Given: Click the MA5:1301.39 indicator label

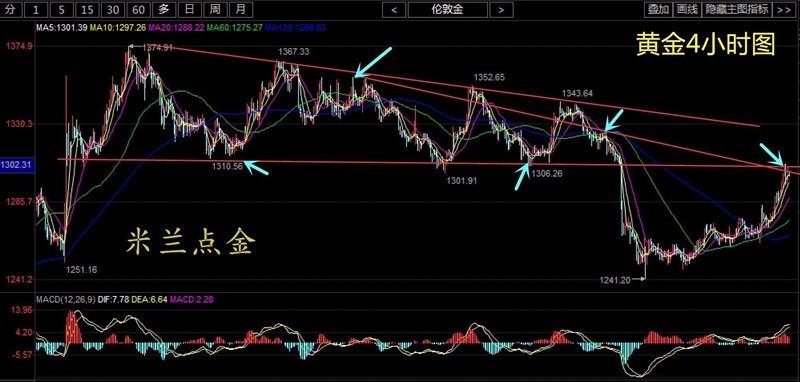Looking at the screenshot, I should click(62, 27).
